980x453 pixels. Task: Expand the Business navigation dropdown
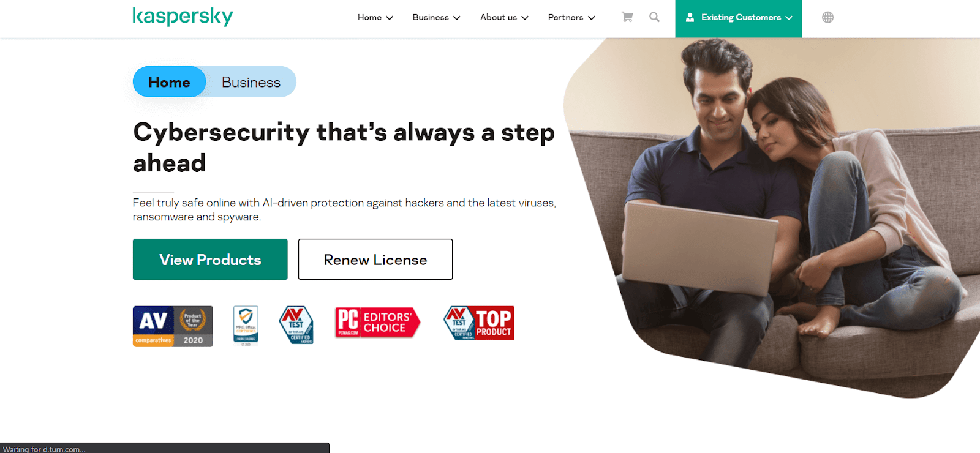coord(436,17)
